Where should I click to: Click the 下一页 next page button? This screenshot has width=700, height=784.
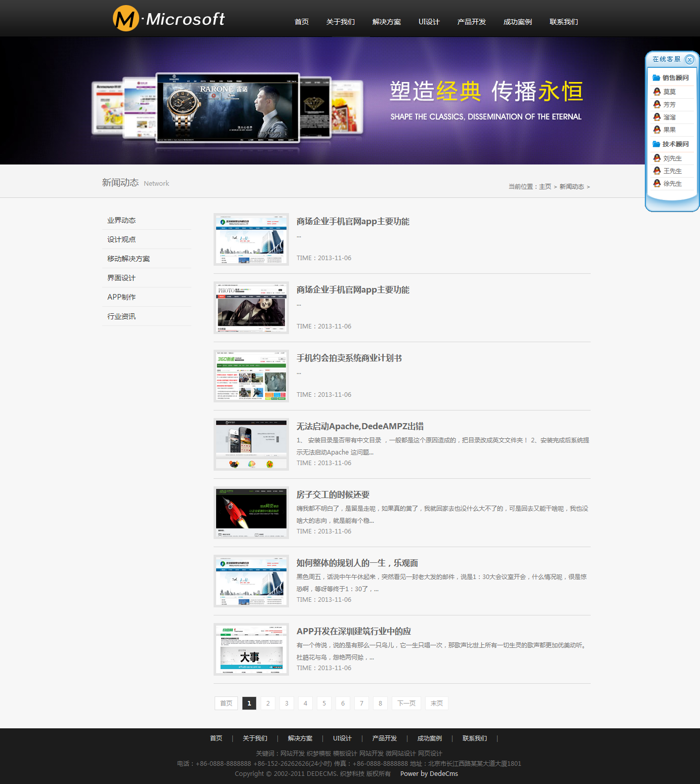tap(406, 704)
